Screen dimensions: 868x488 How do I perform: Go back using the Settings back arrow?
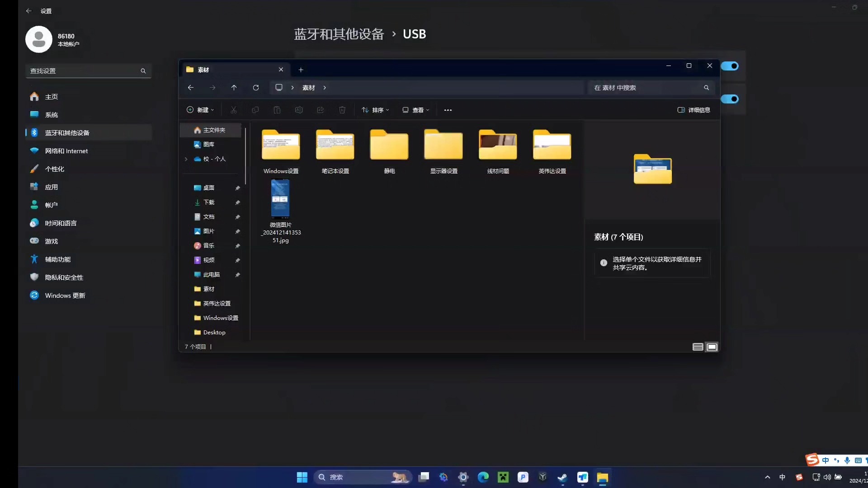(29, 11)
